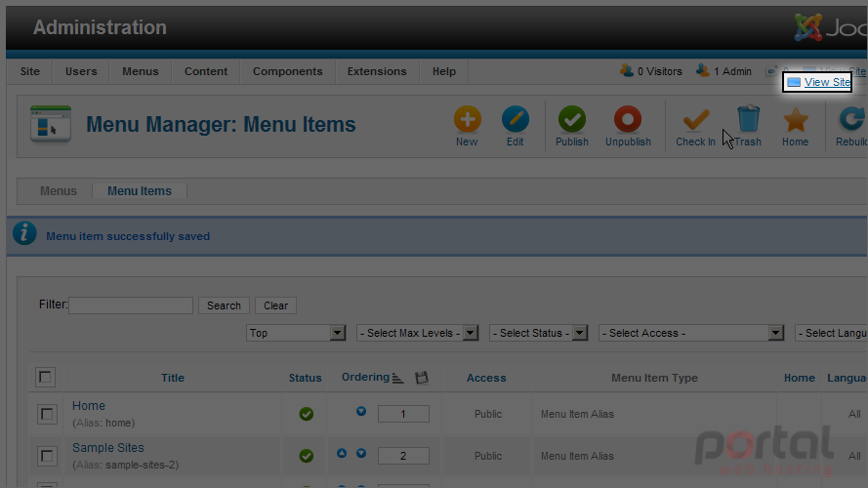
Task: Click the Home item order number field
Action: (x=403, y=414)
